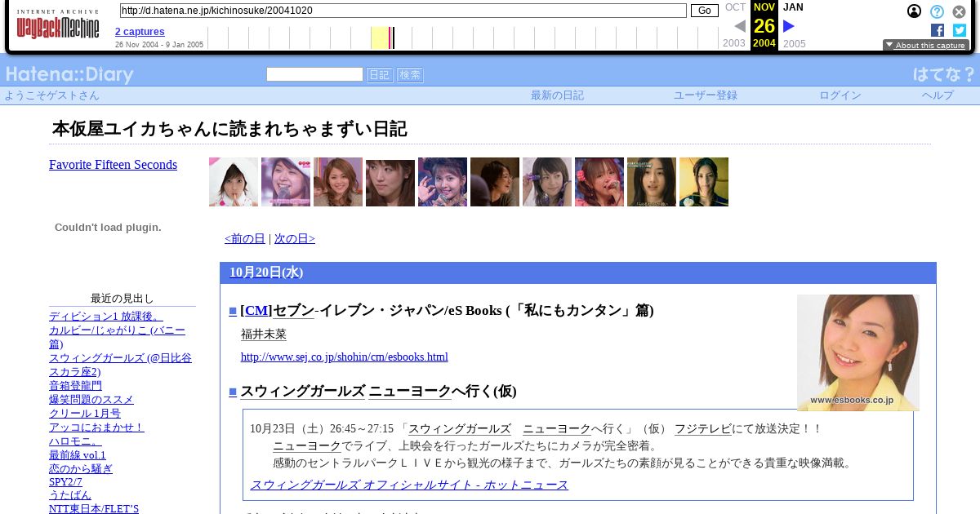Open ログイン menu item
Screen dimensions: 980x514
tap(840, 95)
